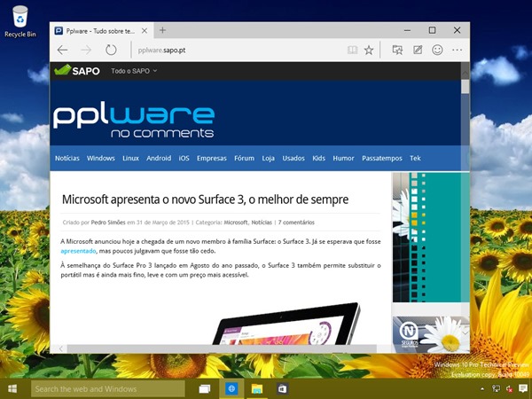Show hidden tray icons arrow
The width and height of the screenshot is (532, 399).
[x=482, y=389]
